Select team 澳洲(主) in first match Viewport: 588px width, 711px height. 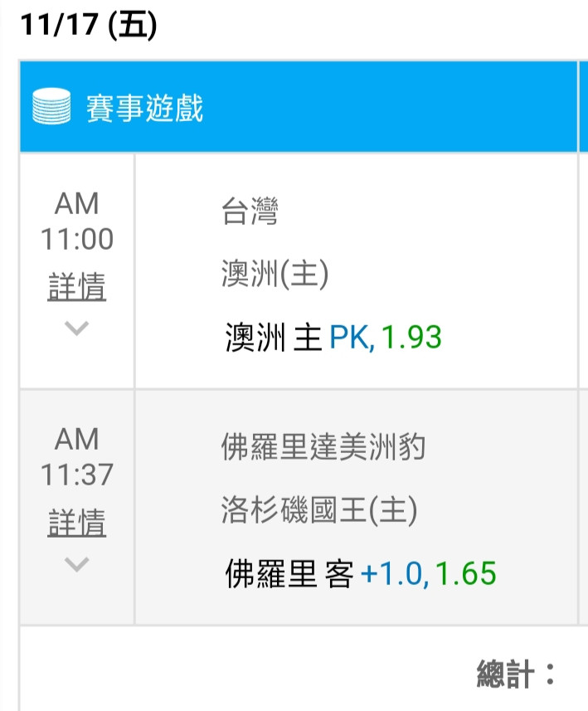pyautogui.click(x=275, y=274)
